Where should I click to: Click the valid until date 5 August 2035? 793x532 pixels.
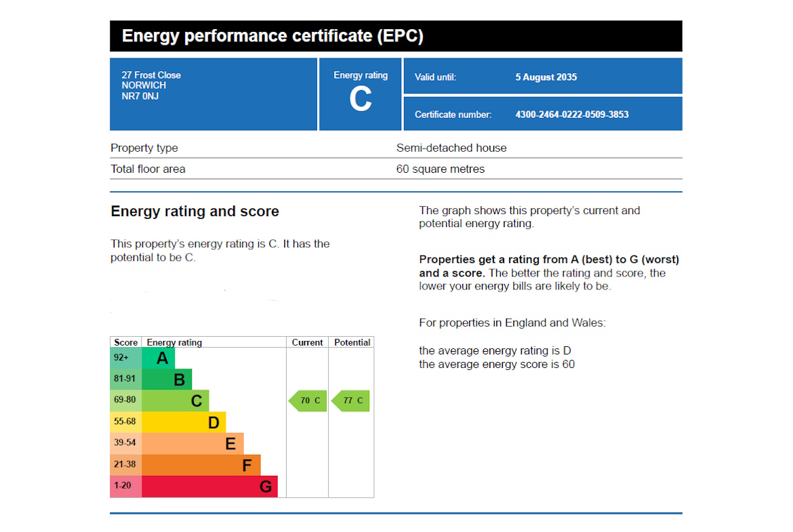(546, 77)
